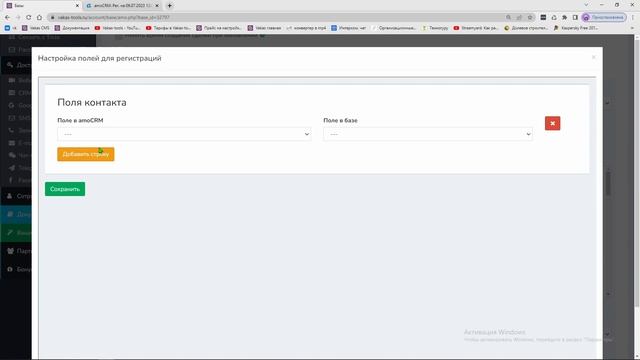Viewport: 640px width, 360px height.
Task: Open the Extensions puzzle icon
Action: point(564,17)
